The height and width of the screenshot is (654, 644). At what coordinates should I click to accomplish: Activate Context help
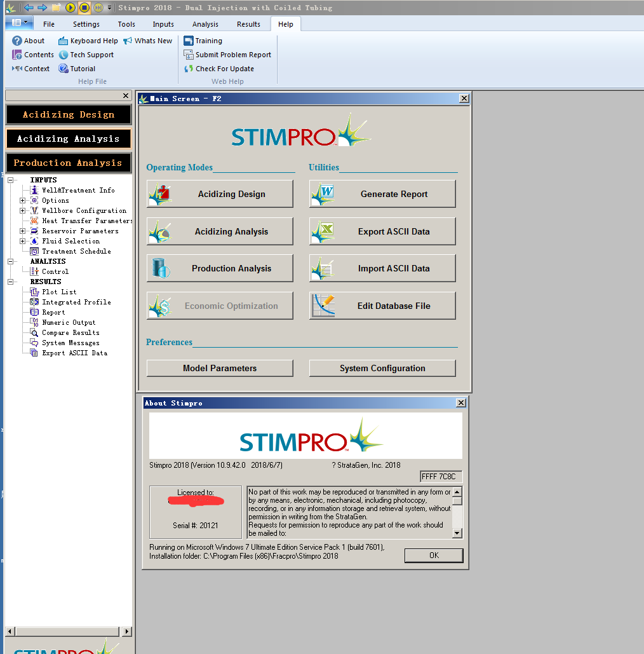point(31,69)
